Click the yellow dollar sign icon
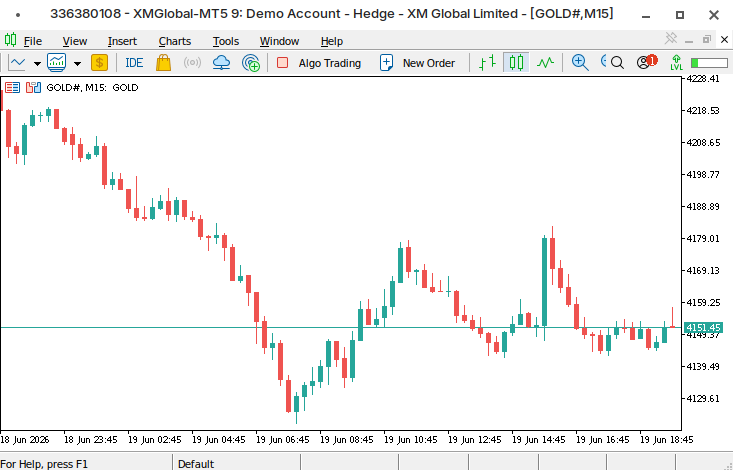This screenshot has width=733, height=470. point(99,63)
